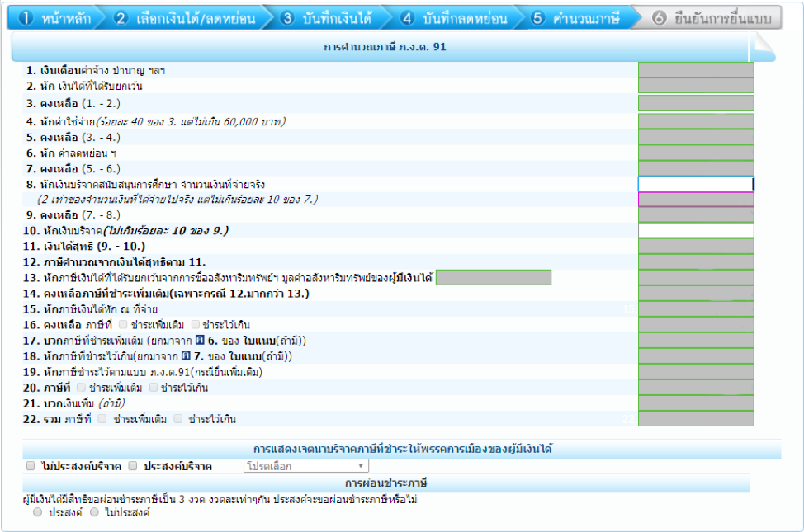Click the row 8 education donation amount field
The image size is (804, 532).
pos(695,184)
